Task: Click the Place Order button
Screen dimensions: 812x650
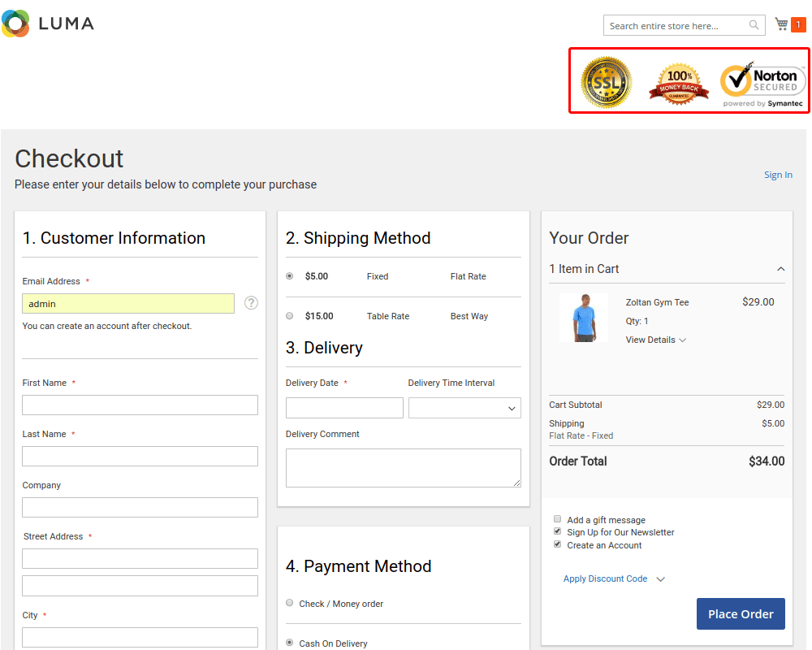Action: tap(741, 614)
